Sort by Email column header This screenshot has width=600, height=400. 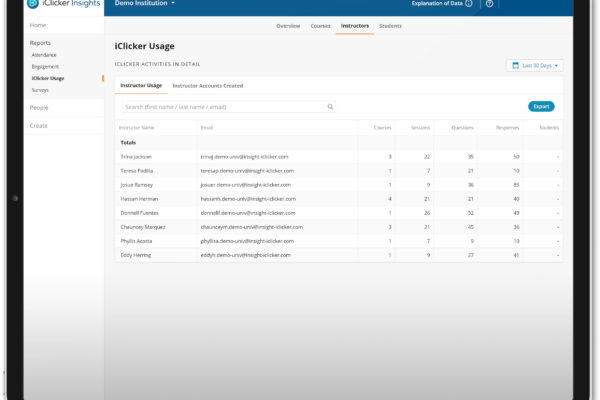click(x=207, y=128)
